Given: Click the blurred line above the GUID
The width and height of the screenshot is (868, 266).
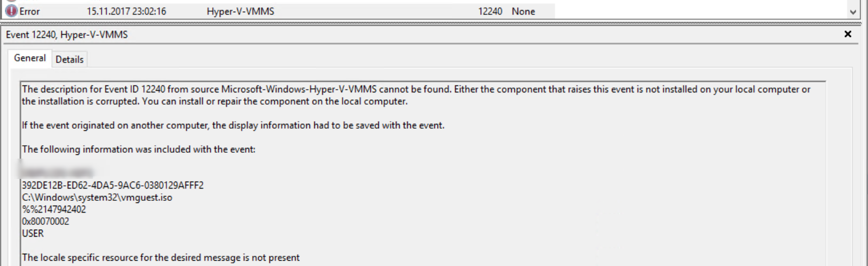Looking at the screenshot, I should click(x=57, y=173).
